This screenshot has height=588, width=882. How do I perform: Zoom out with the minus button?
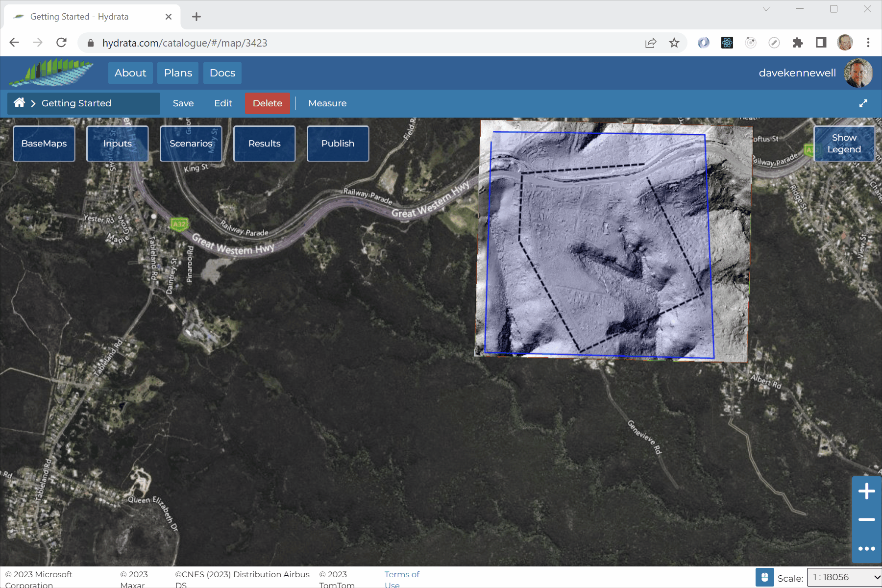point(866,519)
